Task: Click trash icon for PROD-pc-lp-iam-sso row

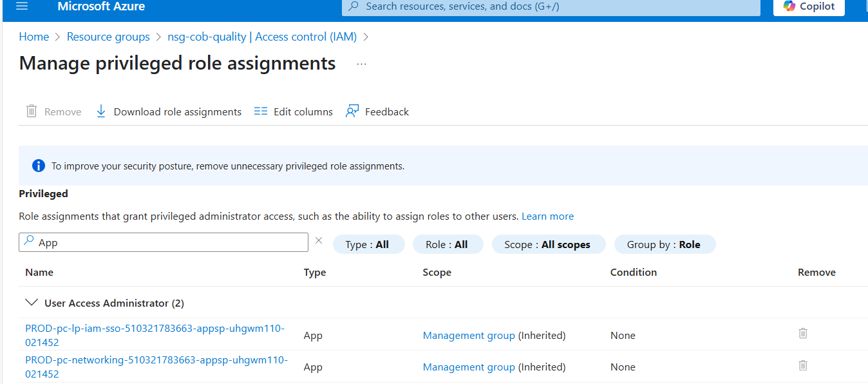Action: pyautogui.click(x=803, y=333)
